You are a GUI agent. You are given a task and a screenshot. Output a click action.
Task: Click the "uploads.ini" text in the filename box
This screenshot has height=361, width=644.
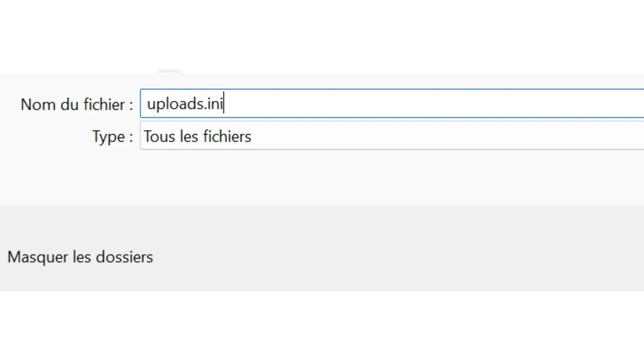point(185,104)
